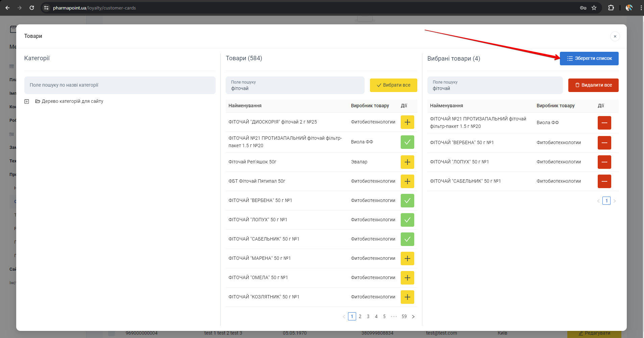Image resolution: width=644 pixels, height=338 pixels.
Task: Focus the category name search field
Action: (x=120, y=85)
